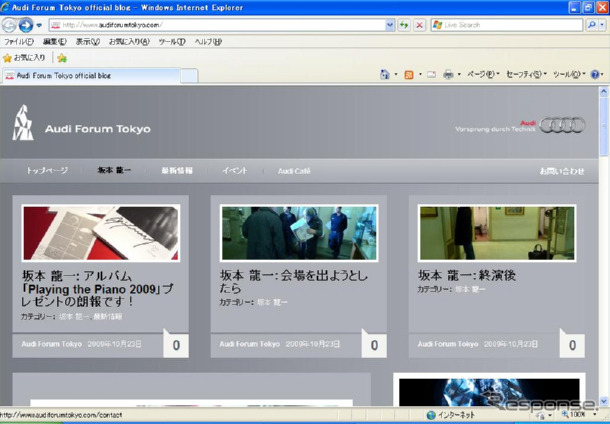Viewport: 610px width, 424px height.
Task: Expand the address bar history dropdown
Action: point(390,25)
